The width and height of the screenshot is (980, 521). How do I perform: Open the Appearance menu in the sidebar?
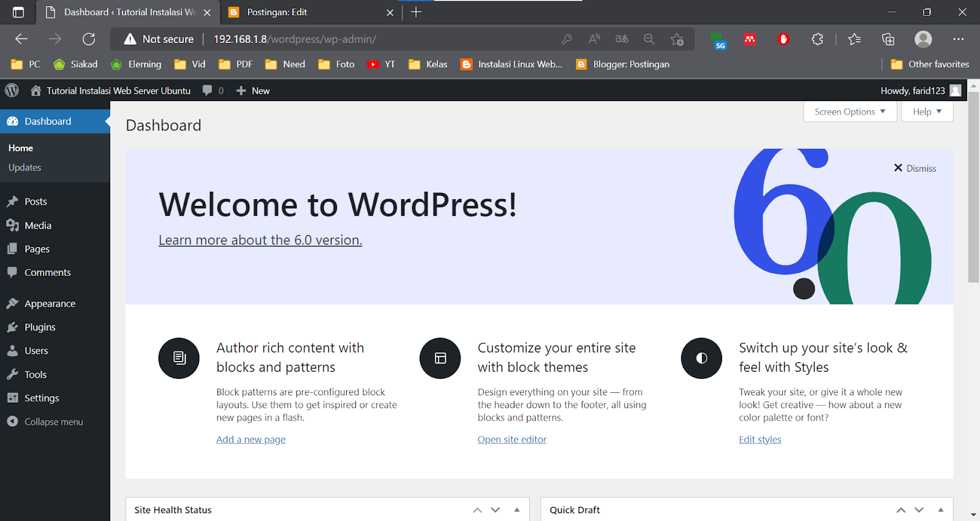[55, 303]
